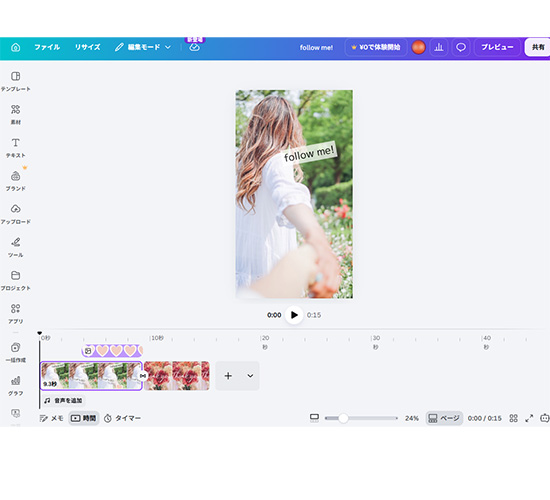550x500 pixels.
Task: Click the home icon in top bar
Action: pyautogui.click(x=15, y=47)
